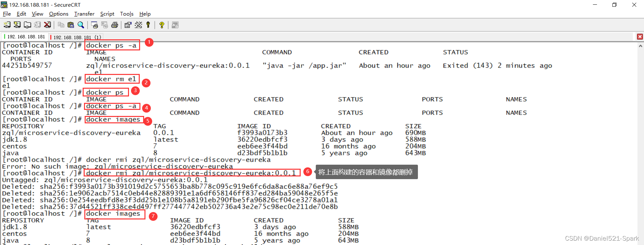Click the zql/microservice-discovery-eureka repository name row
Image resolution: width=644 pixels, height=245 pixels.
pos(71,133)
